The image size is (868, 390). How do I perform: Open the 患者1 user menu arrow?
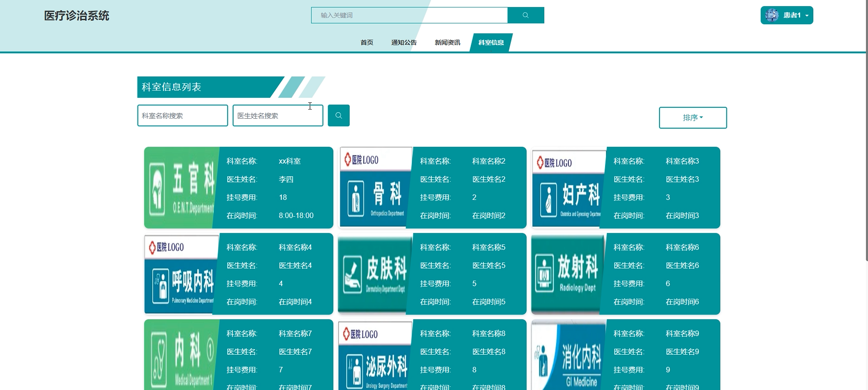point(807,15)
